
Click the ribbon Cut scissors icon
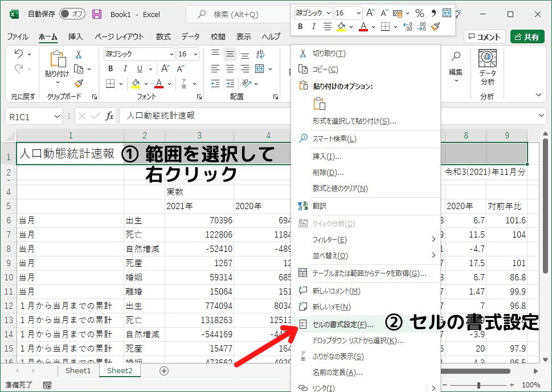pos(79,54)
